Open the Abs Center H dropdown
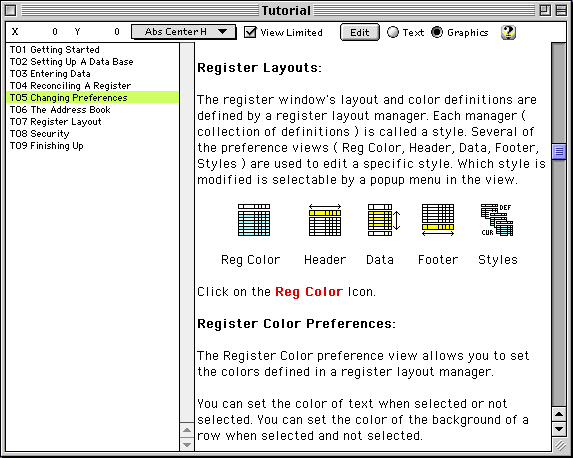573x458 pixels. [183, 32]
